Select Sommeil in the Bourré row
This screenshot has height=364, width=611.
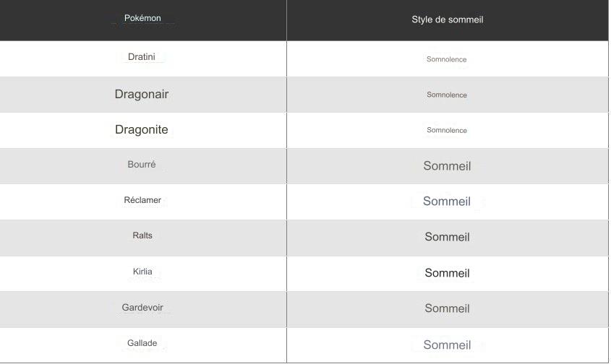(447, 166)
